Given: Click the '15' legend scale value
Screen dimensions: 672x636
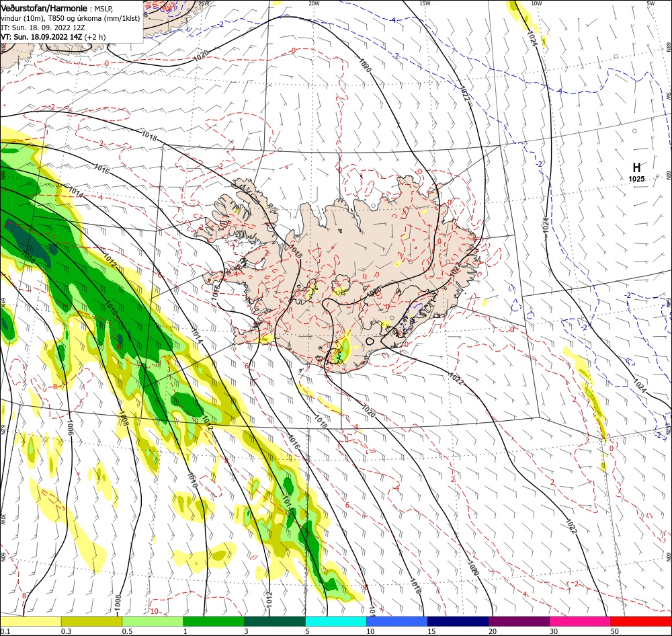Looking at the screenshot, I should (431, 631).
